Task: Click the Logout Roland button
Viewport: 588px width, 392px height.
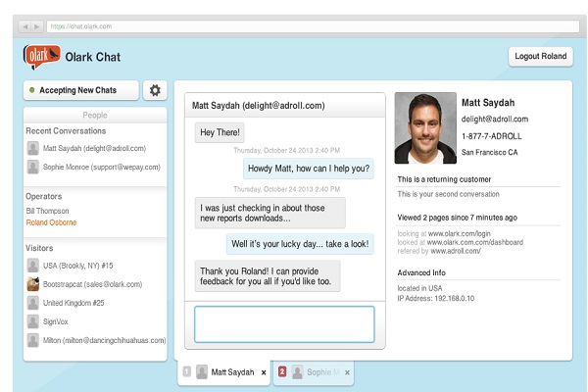Action: click(541, 57)
